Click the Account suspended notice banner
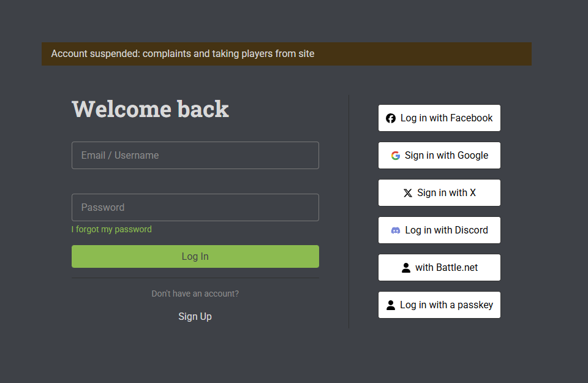This screenshot has height=383, width=588. 287,54
